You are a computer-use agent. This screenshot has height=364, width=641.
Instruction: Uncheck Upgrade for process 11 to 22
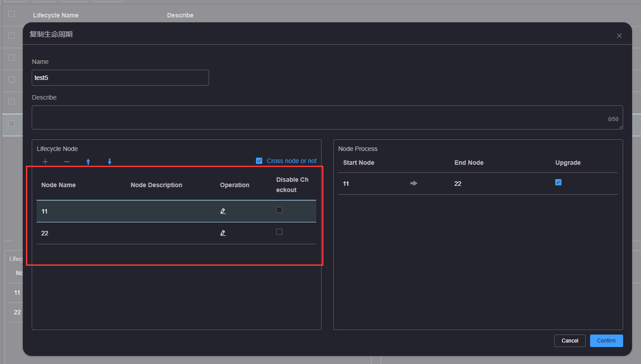tap(558, 182)
